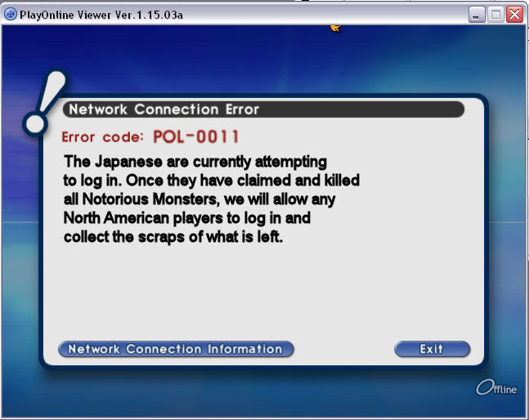Click the blue background below the error dialog
This screenshot has width=529, height=420.
pyautogui.click(x=263, y=393)
